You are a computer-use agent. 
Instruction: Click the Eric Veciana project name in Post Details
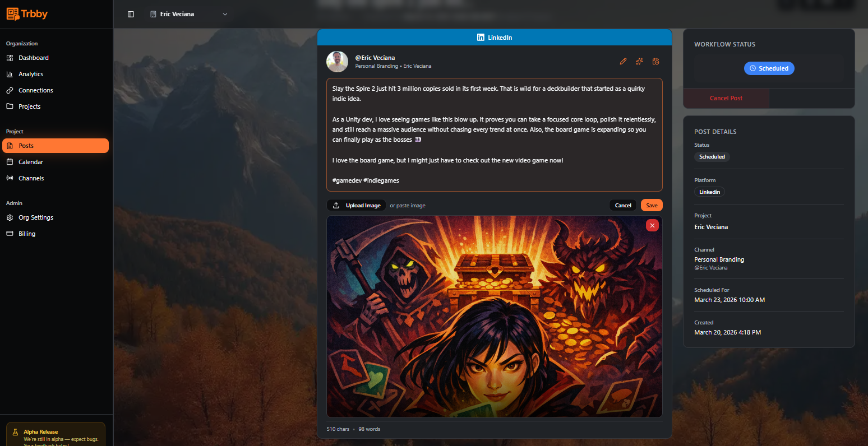coord(711,227)
